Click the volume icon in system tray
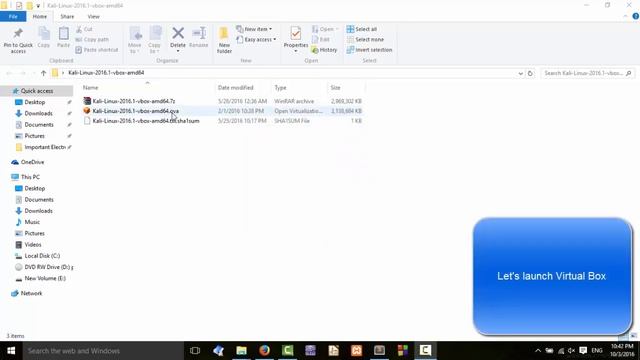This screenshot has height=360, width=640. click(x=571, y=351)
